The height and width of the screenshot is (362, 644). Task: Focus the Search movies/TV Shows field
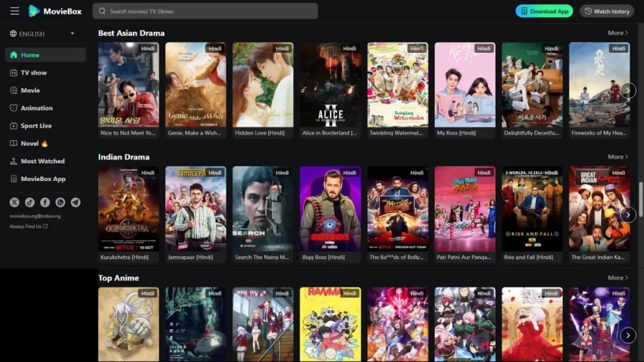pos(205,11)
